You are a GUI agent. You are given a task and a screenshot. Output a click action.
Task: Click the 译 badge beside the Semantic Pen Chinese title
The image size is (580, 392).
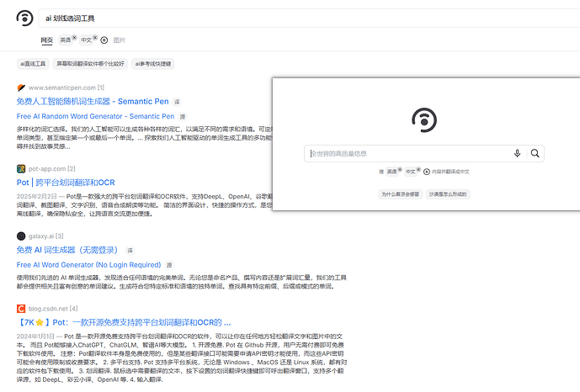[x=177, y=102]
